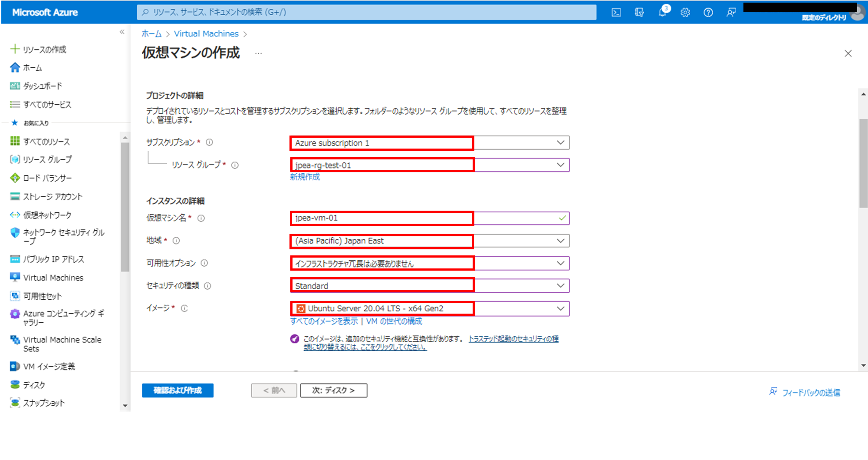The width and height of the screenshot is (868, 460).
Task: Click パブリック IP アドレス icon
Action: click(15, 259)
